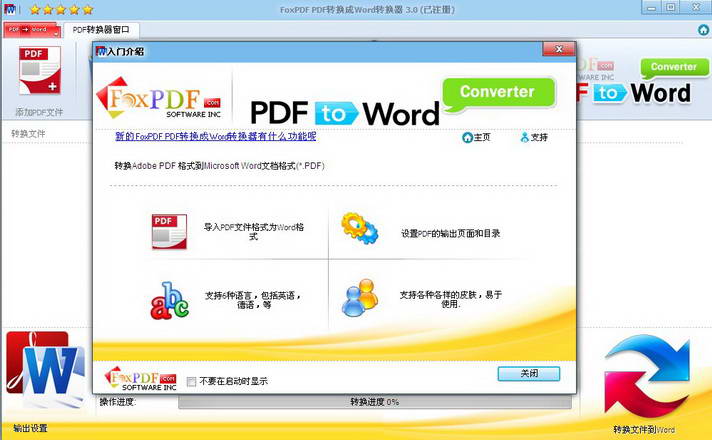Screen dimensions: 712x440
Task: Click the background Converter bubble in main window
Action: coord(674,68)
